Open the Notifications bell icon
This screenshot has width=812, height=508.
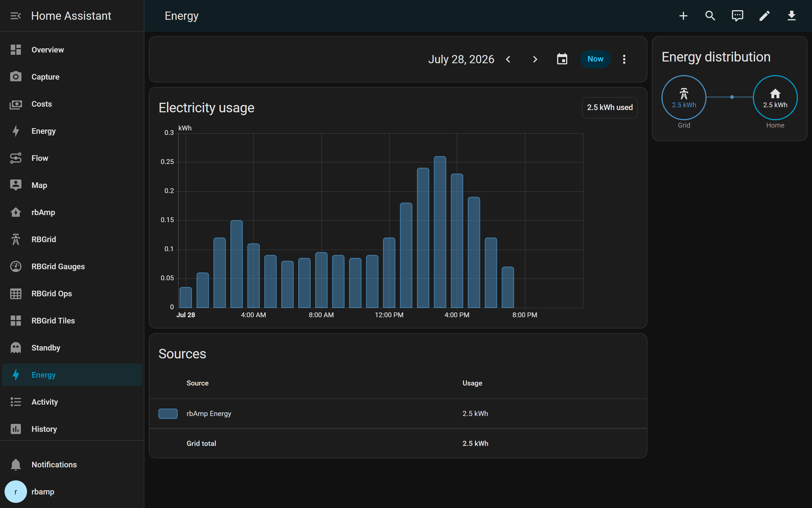(16, 464)
